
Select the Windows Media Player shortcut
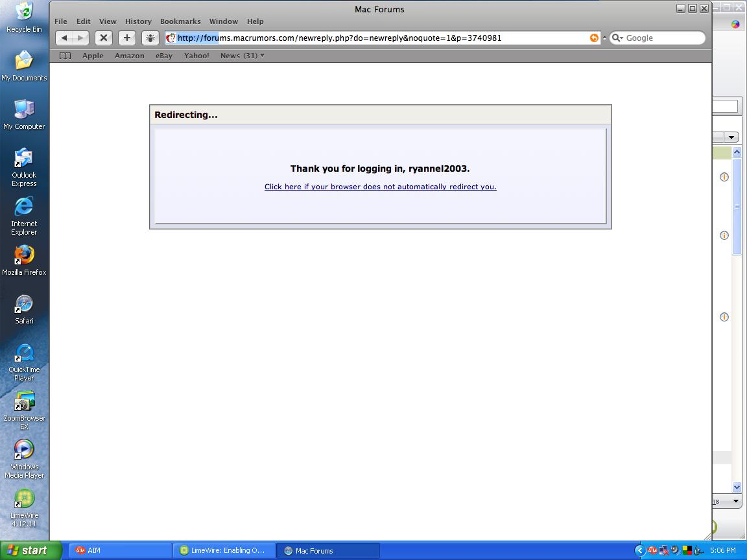pos(24,459)
